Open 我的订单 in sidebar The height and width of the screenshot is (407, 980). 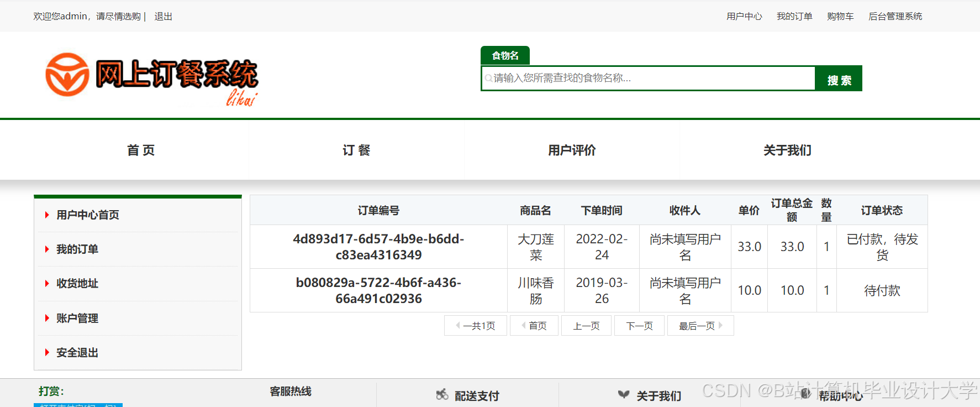click(x=77, y=249)
